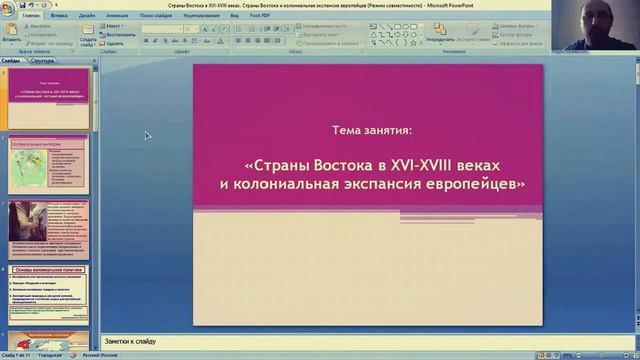Open the Главная ribbon tab
Screen dimensions: 640x360
click(x=31, y=16)
